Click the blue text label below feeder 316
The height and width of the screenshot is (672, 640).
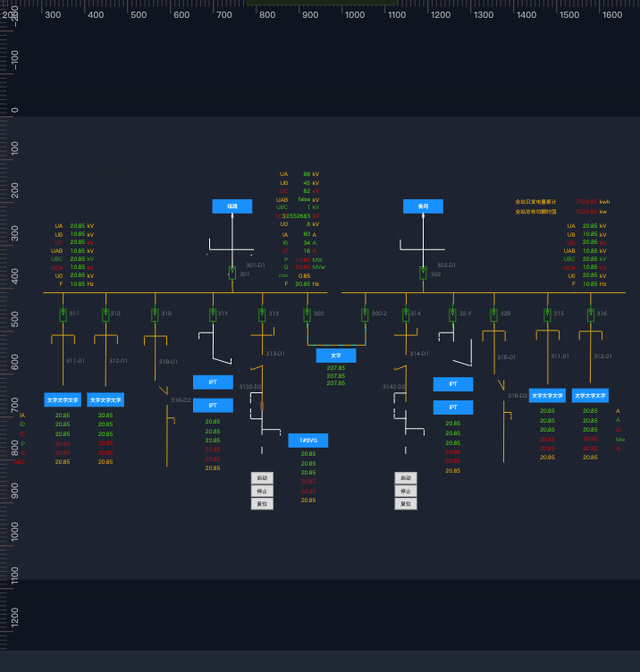590,396
